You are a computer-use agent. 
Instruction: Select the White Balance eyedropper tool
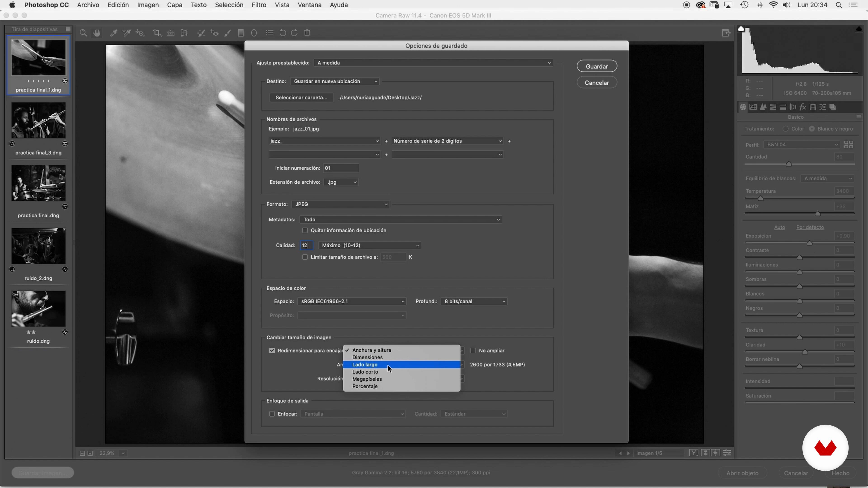click(x=113, y=33)
